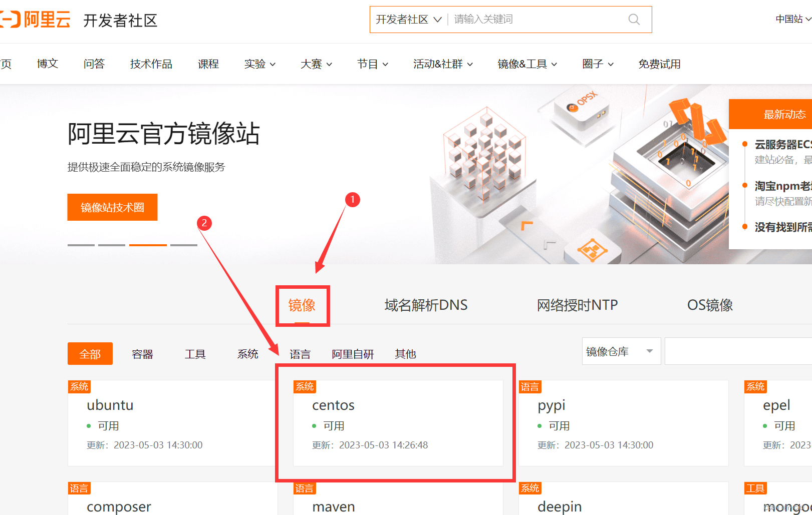Screen dimensions: 812x515
Task: Open the 云服务器ECS news item
Action: point(783,145)
